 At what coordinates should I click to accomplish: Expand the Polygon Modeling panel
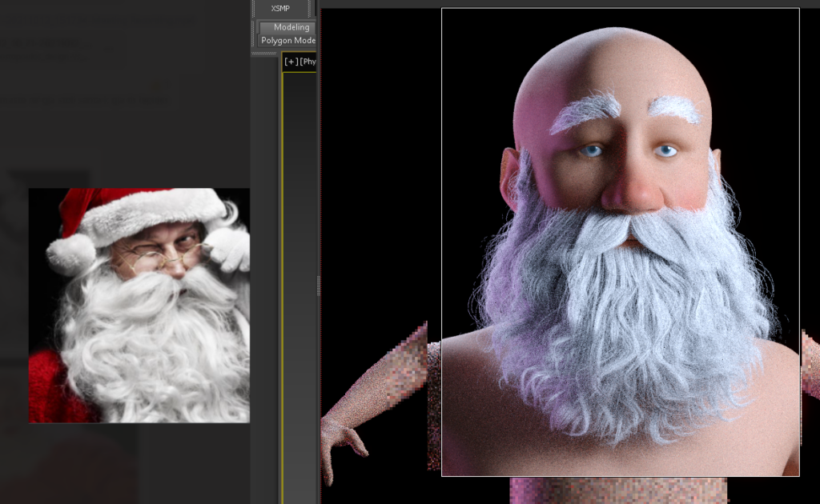tap(288, 41)
